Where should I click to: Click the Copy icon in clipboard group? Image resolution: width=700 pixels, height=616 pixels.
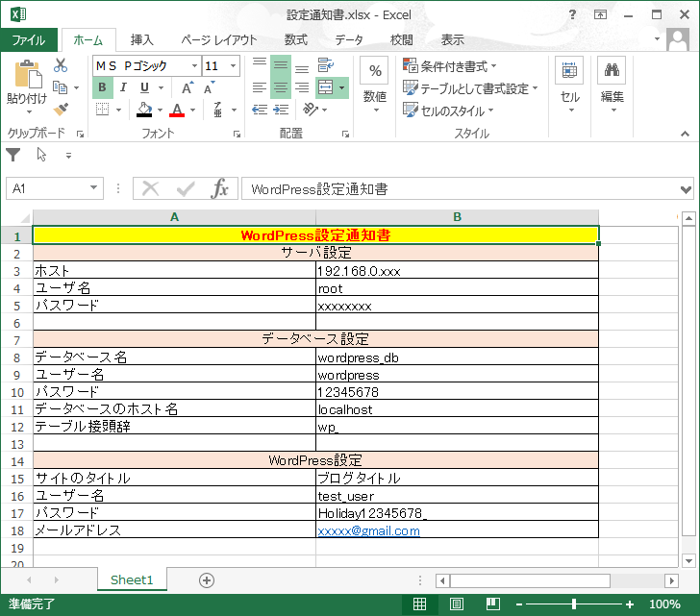click(60, 87)
